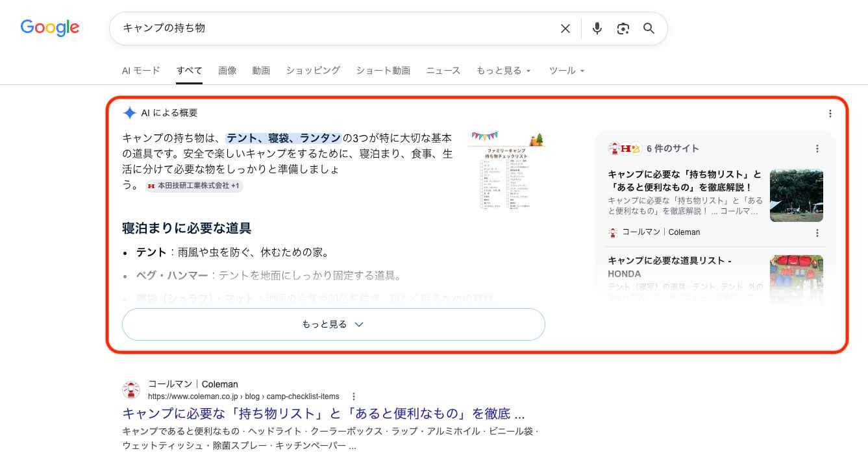The height and width of the screenshot is (462, 868).
Task: Open Coleman source card three-dot menu
Action: point(817,233)
